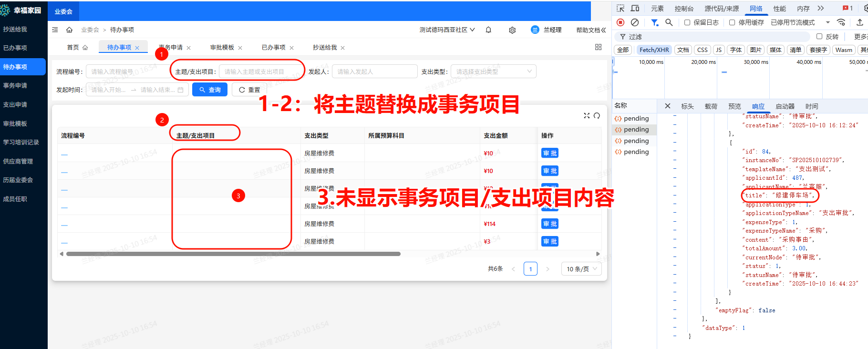
Task: Close the 审批模板 tab
Action: click(240, 48)
